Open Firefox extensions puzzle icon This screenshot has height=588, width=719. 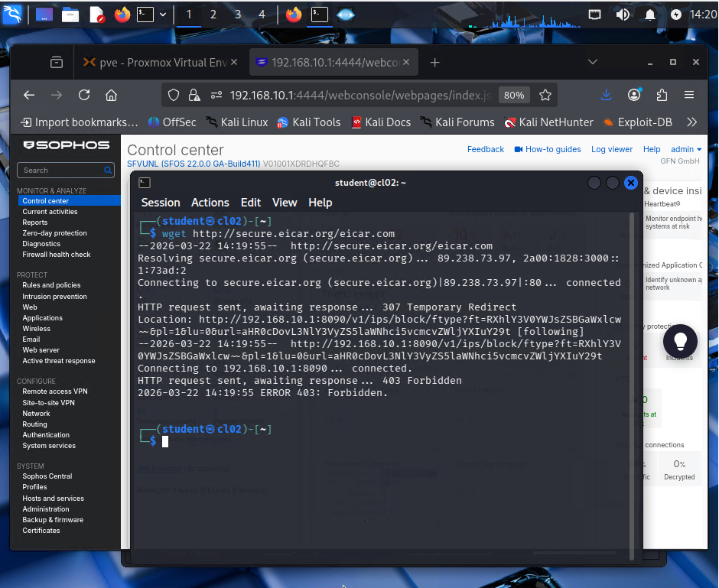pyautogui.click(x=662, y=95)
